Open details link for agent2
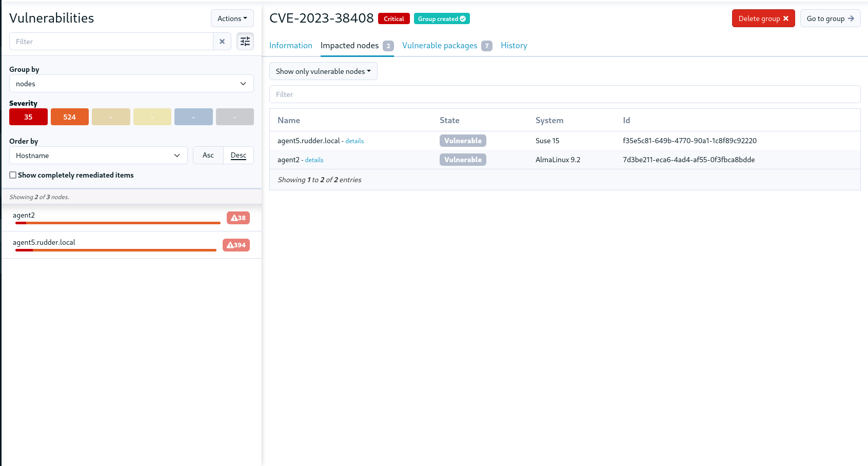The image size is (868, 466). point(314,160)
